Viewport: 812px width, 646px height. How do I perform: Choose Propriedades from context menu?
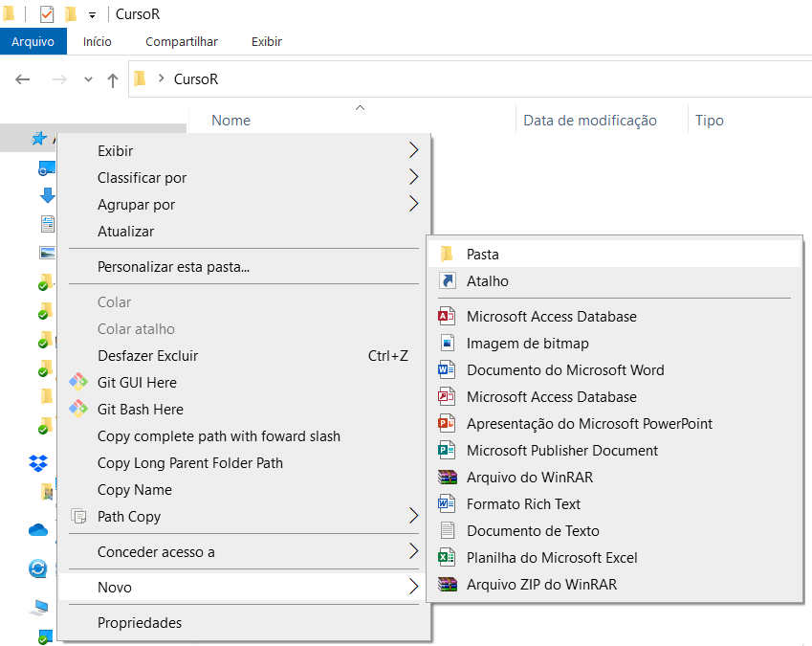click(x=140, y=623)
